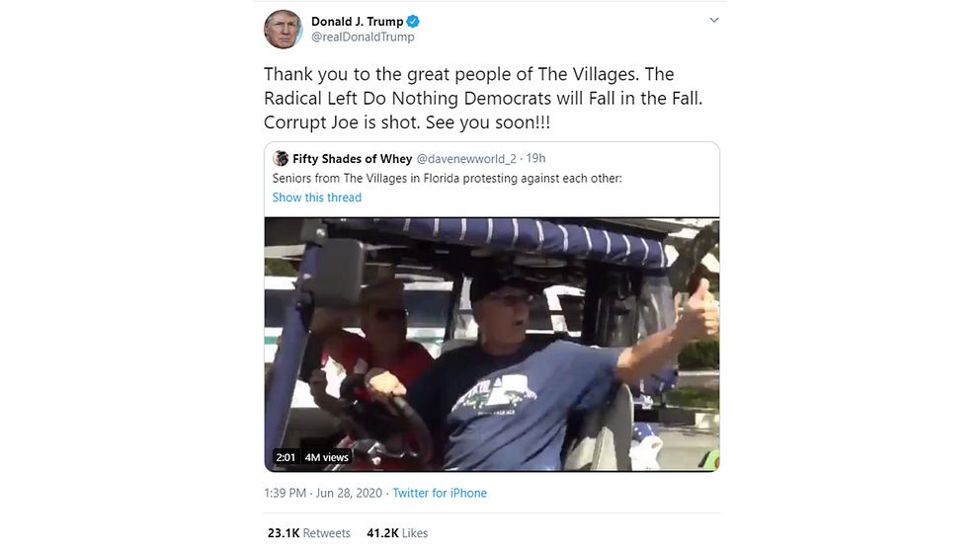980x551 pixels.
Task: Click the Show this thread link
Action: [x=317, y=197]
